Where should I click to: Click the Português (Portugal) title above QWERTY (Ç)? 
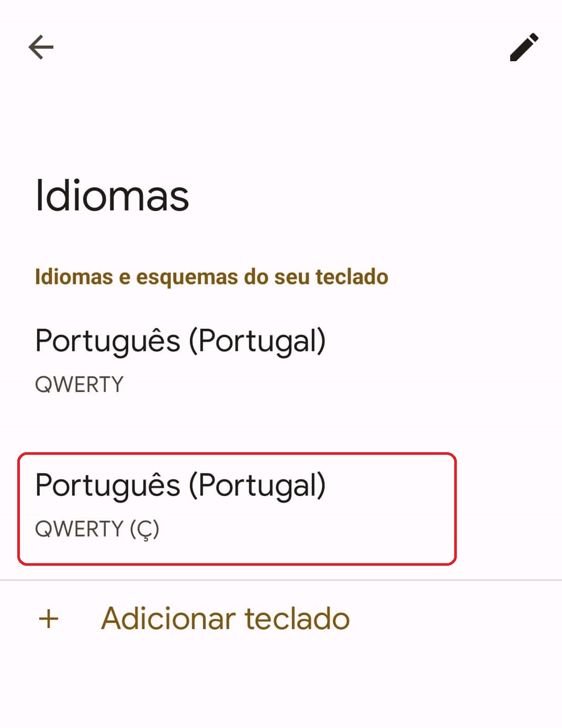(x=181, y=485)
